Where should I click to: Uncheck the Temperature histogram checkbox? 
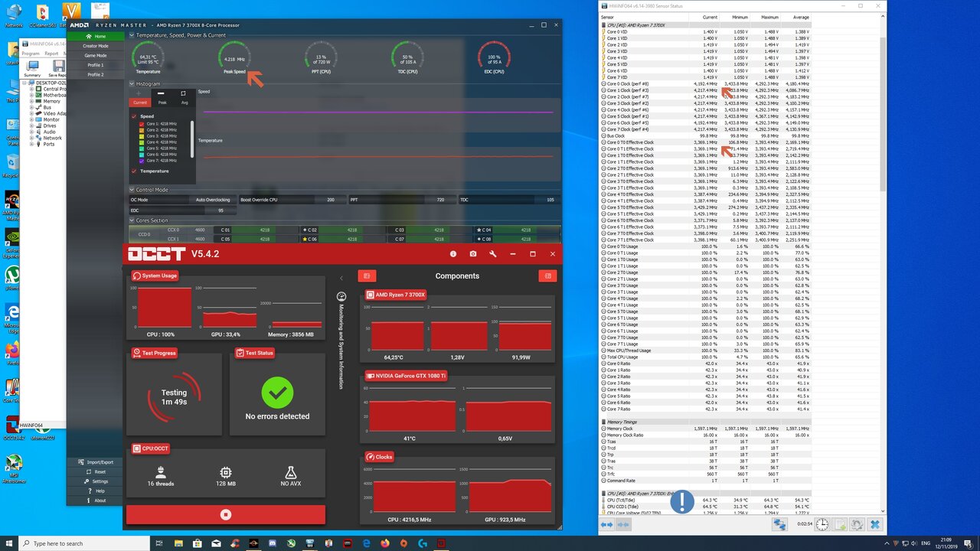(134, 171)
